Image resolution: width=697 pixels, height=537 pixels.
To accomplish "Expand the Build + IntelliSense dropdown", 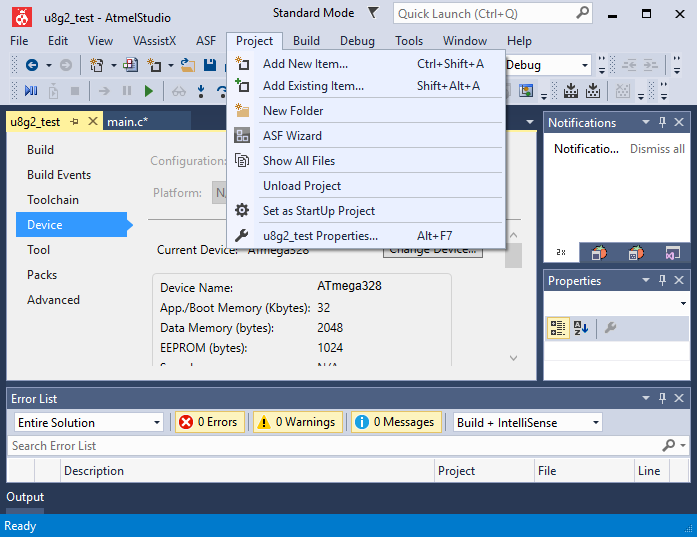I will [x=527, y=422].
